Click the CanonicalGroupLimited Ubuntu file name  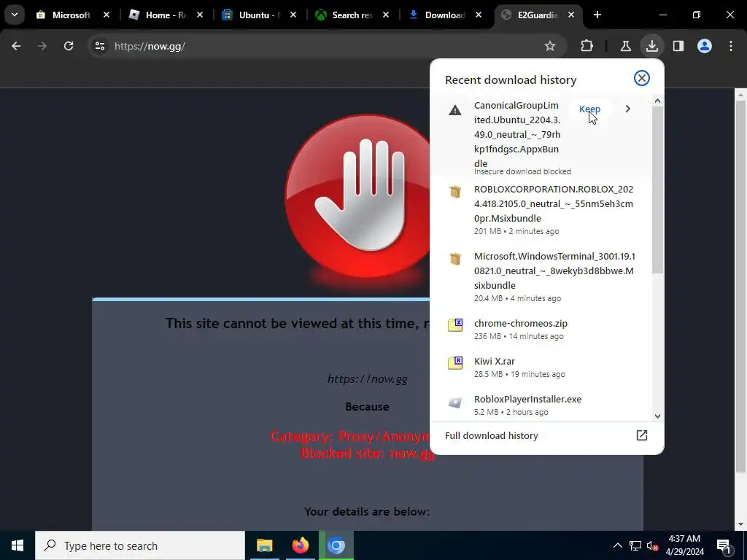tap(517, 134)
